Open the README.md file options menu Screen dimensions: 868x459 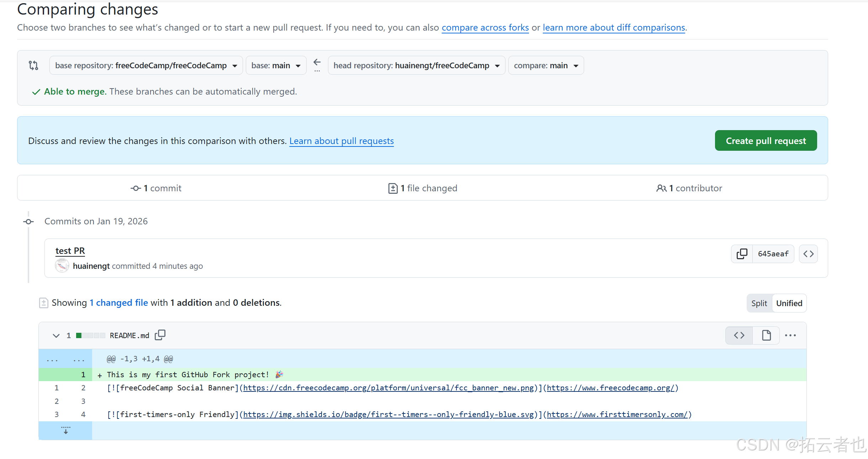pyautogui.click(x=790, y=335)
